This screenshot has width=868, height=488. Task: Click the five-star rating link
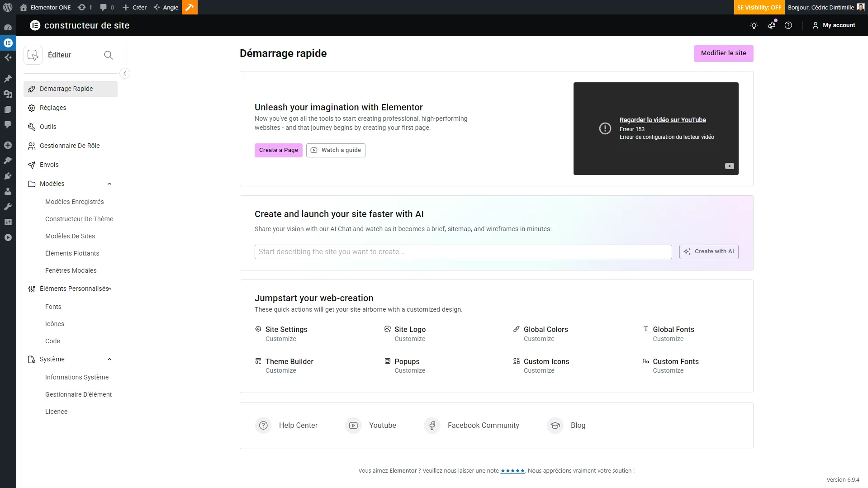point(512,471)
